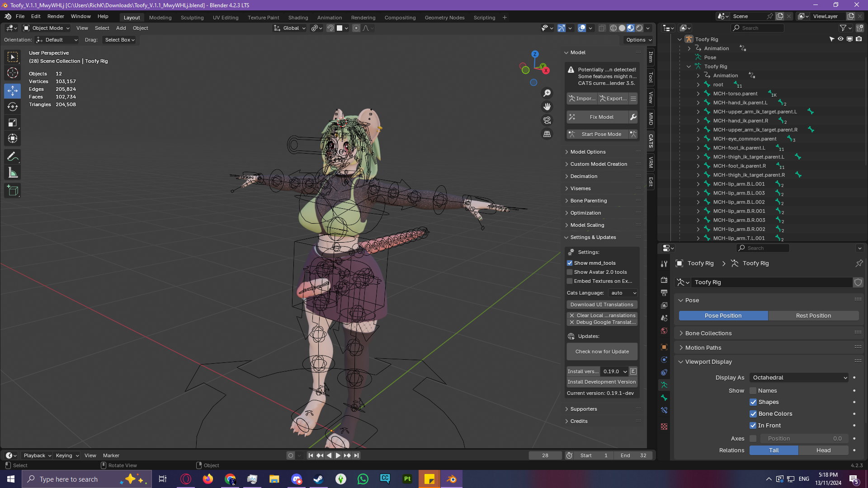
Task: Open the MMD sidebar tab
Action: (651, 119)
